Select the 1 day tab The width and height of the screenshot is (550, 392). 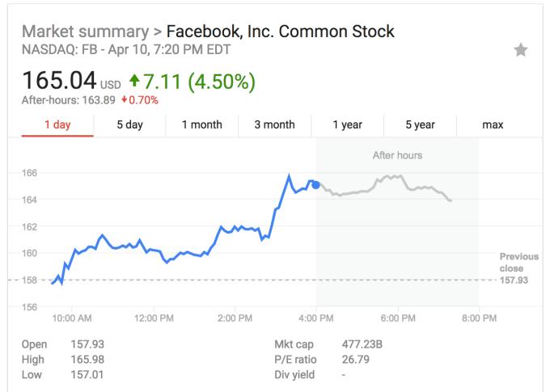click(x=57, y=124)
